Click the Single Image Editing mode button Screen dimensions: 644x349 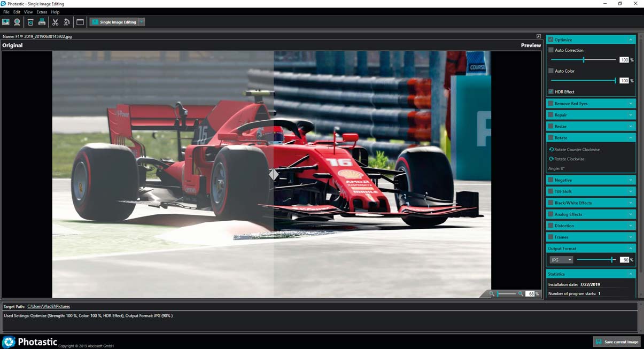(114, 22)
